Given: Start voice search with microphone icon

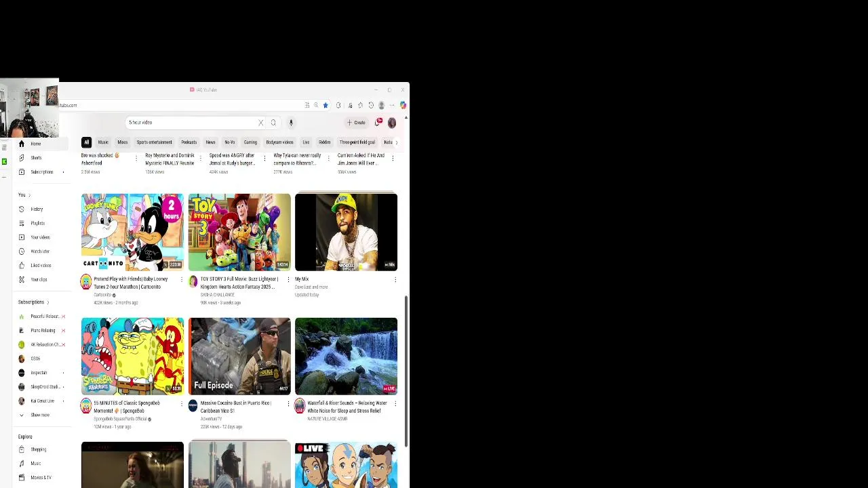Looking at the screenshot, I should (x=291, y=123).
